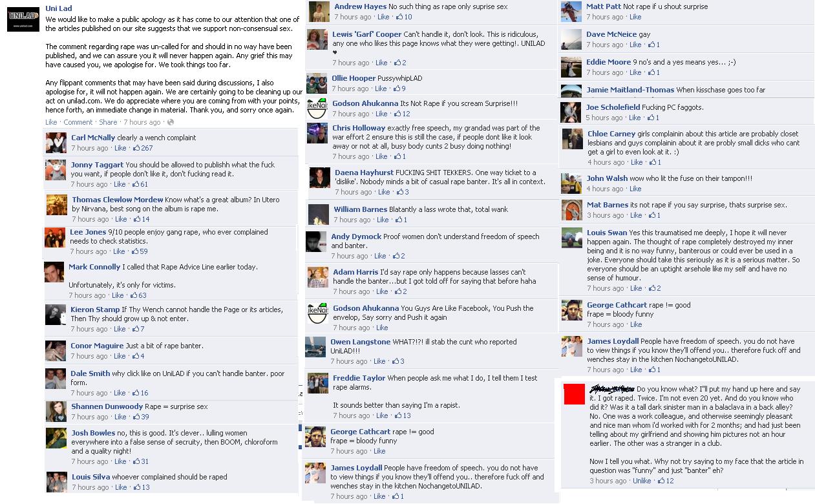Screen dimensions: 815x504
Task: Open Jonny Taggart's profile picture
Action: point(56,170)
